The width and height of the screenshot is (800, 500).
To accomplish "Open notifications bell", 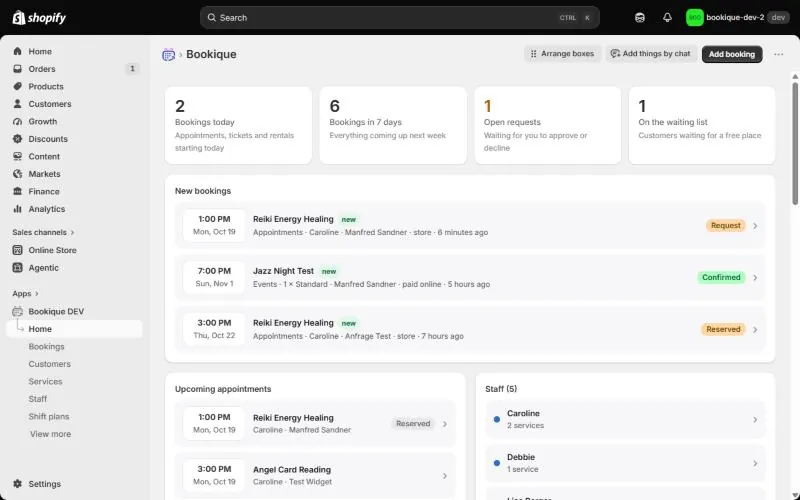I will [667, 17].
